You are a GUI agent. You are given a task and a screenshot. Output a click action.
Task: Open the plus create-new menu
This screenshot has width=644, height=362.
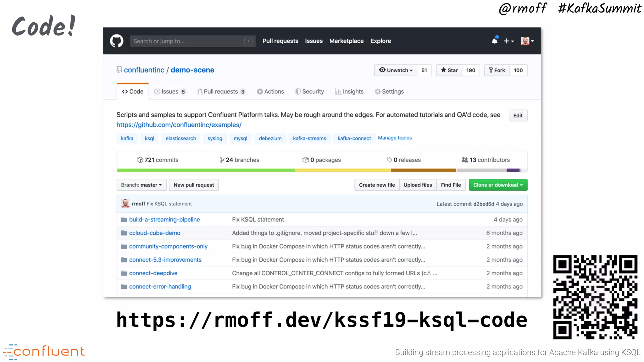509,41
